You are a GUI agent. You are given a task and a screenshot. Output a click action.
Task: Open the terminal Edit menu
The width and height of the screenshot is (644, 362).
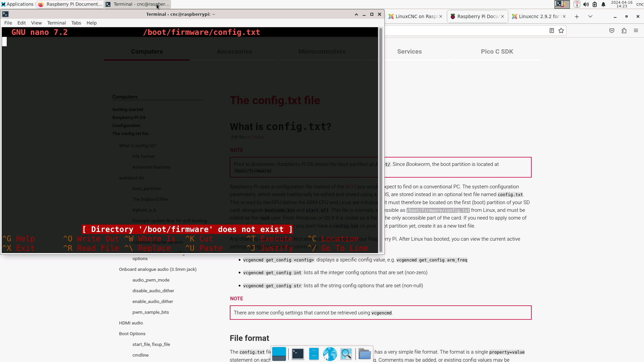point(21,23)
